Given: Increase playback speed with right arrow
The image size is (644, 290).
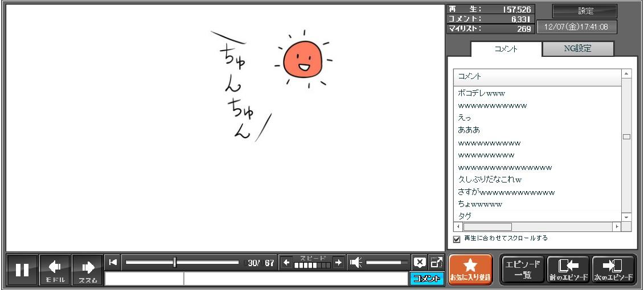Looking at the screenshot, I should (338, 263).
